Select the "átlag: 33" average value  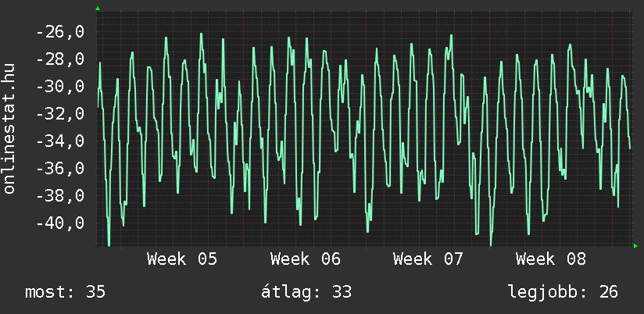[x=306, y=292]
